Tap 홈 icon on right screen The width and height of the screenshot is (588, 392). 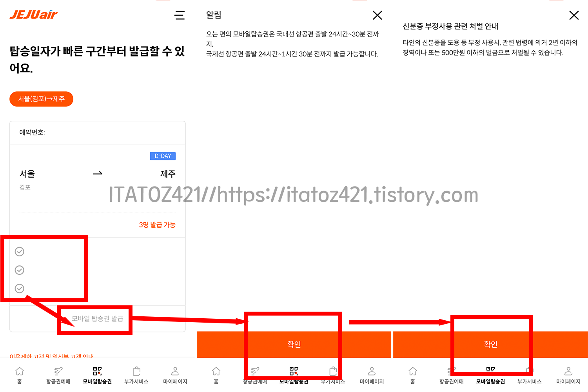point(413,371)
